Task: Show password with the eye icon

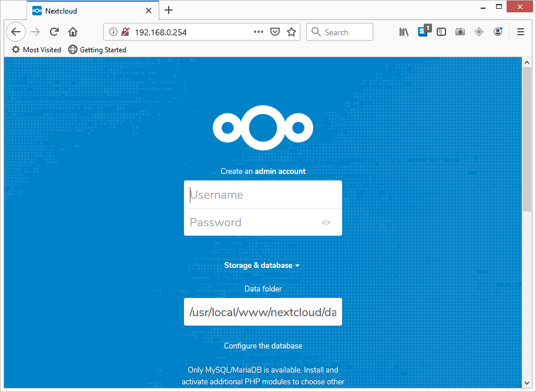Action: 326,223
